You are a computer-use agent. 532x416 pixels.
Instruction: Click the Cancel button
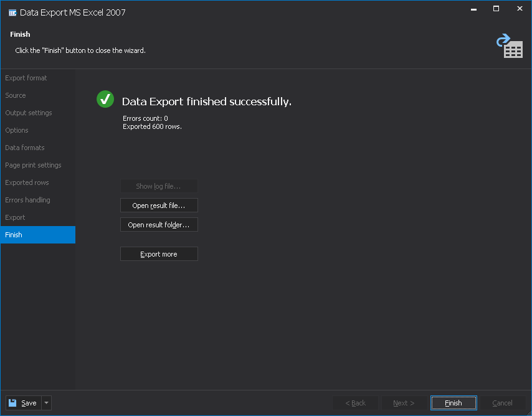coord(503,403)
